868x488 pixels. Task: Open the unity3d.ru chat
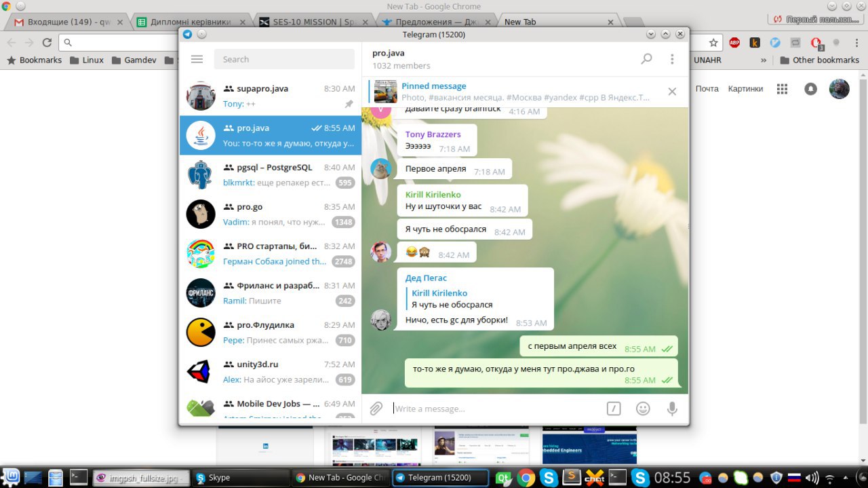(271, 372)
